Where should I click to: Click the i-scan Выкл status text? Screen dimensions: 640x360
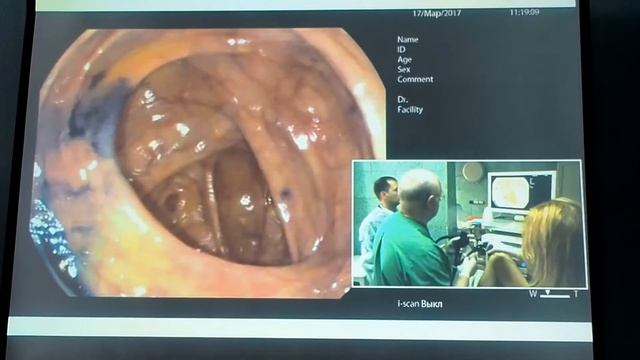click(x=420, y=304)
